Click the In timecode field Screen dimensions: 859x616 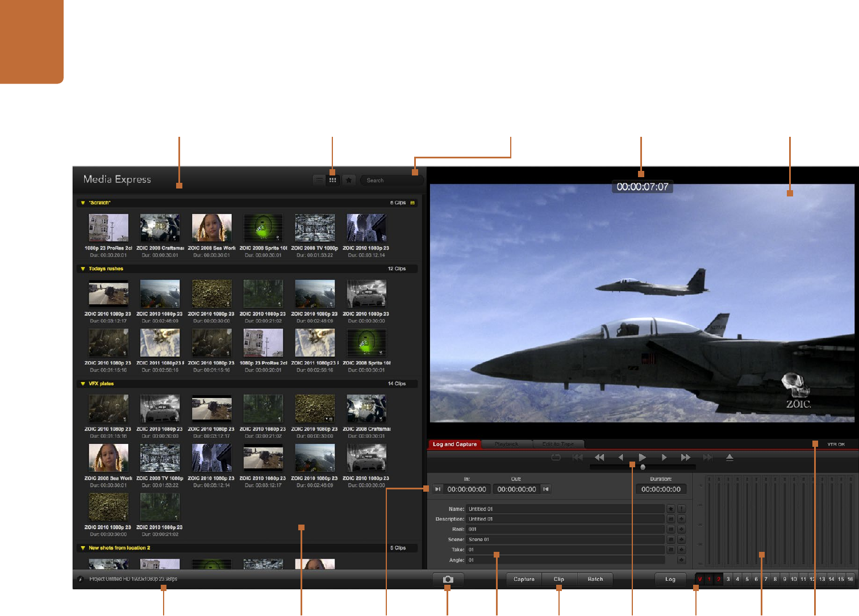[467, 489]
